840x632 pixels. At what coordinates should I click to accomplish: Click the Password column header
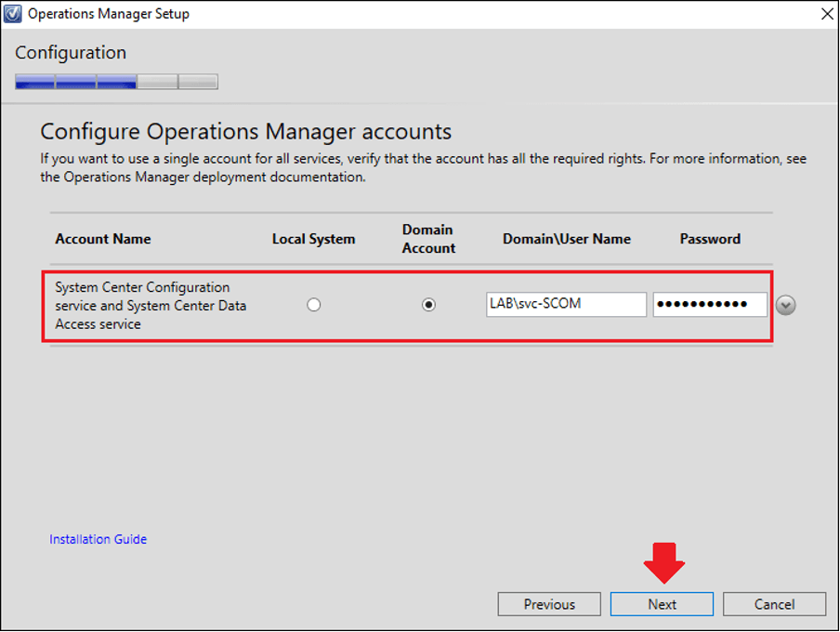coord(709,239)
